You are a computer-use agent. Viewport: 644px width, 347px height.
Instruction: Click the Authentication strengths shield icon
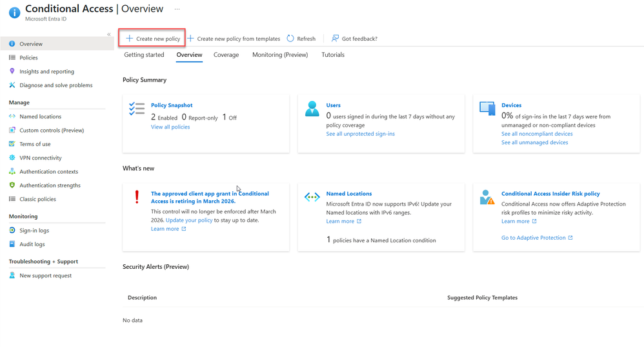coord(12,185)
